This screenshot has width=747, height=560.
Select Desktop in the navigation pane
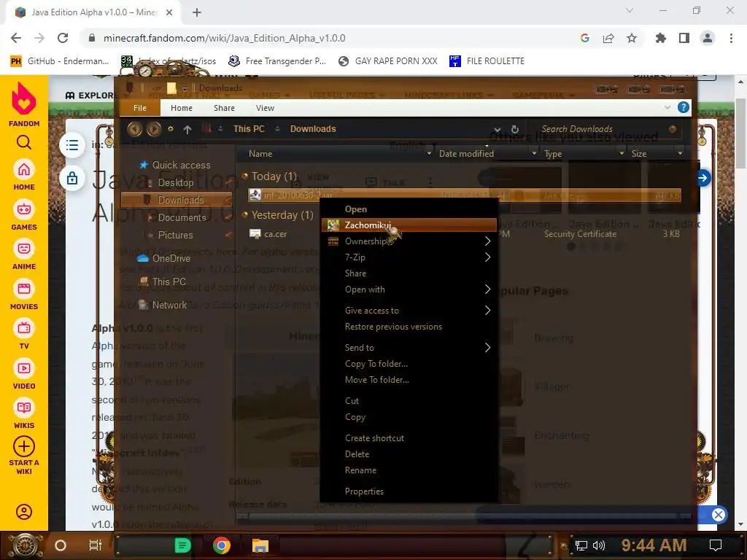coord(175,182)
